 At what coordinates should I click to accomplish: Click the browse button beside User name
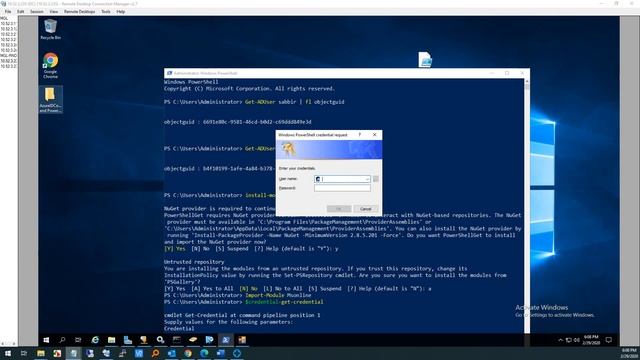pos(376,179)
